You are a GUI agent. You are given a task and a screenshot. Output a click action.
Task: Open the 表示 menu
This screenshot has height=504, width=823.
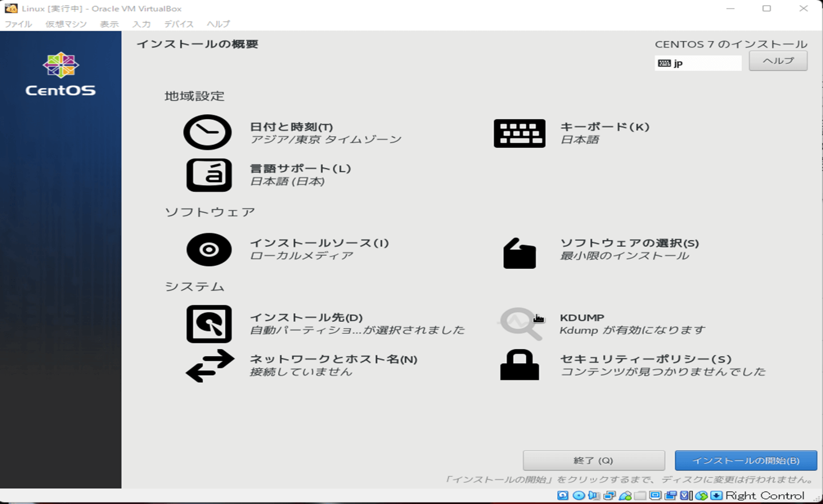(109, 24)
